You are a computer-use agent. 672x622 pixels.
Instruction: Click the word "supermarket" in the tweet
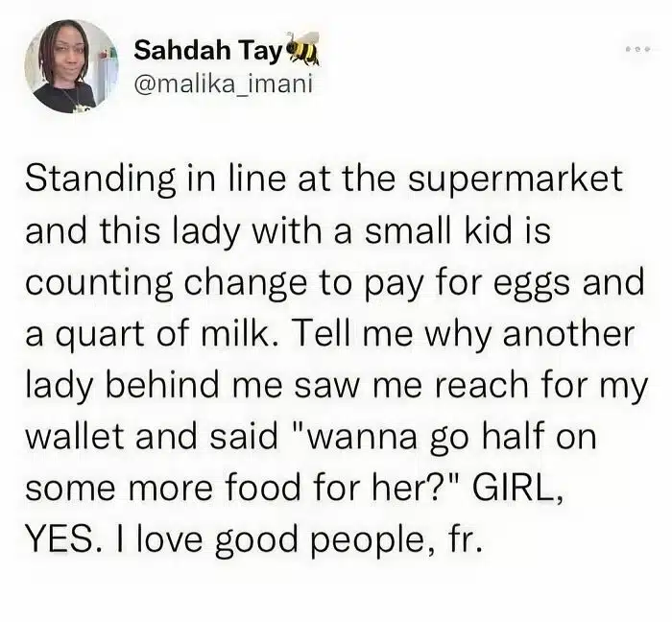[x=515, y=181]
